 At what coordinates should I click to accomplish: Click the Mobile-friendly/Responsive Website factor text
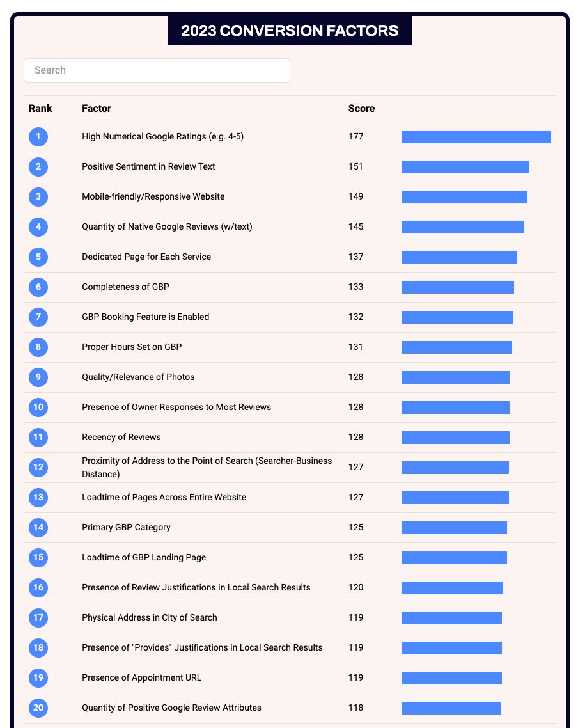(x=153, y=196)
